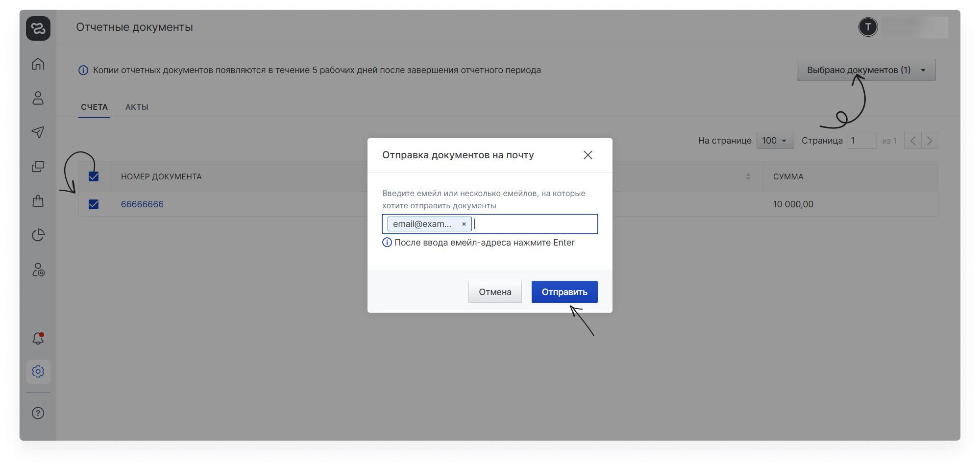Image resolution: width=980 pixels, height=470 pixels.
Task: Click the НОМЕР ДОКУМЕНТА column header
Action: (161, 176)
